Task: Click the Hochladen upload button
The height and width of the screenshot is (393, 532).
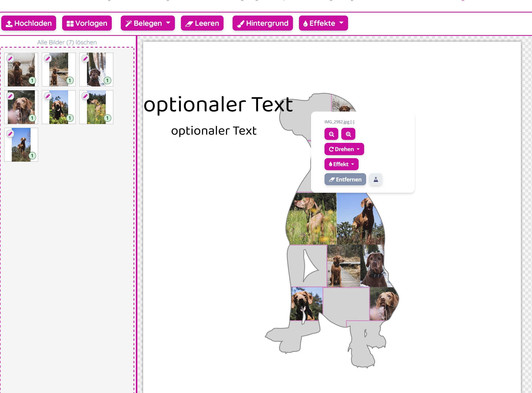Action: pos(29,23)
